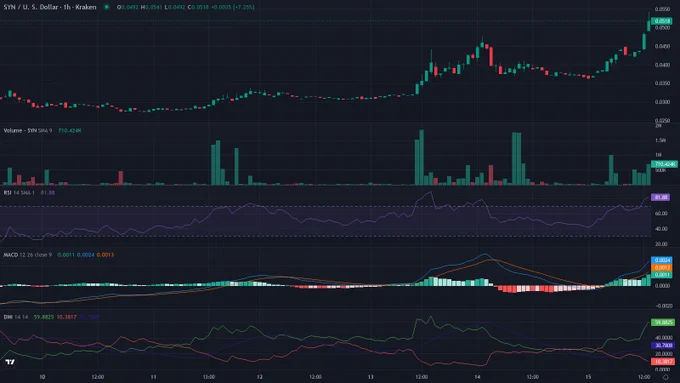This screenshot has height=383, width=680.
Task: Click the 710.424K value in Volume legend
Action: 70,131
